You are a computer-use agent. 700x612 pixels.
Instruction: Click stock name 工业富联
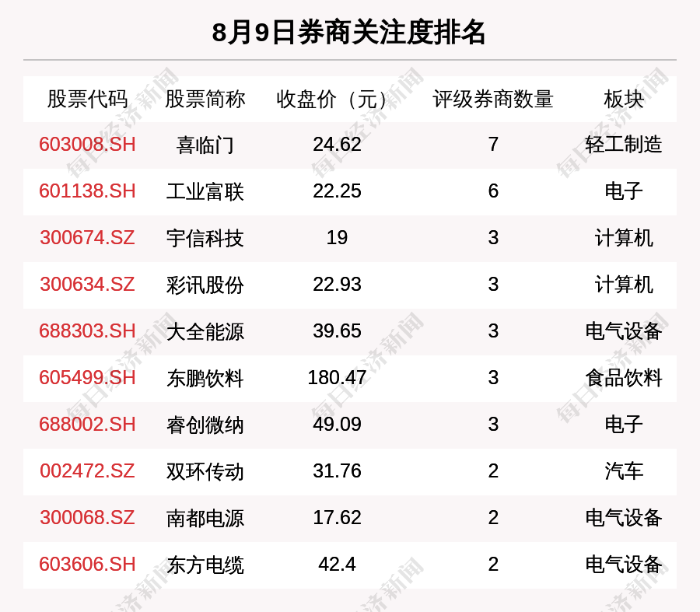(x=205, y=191)
